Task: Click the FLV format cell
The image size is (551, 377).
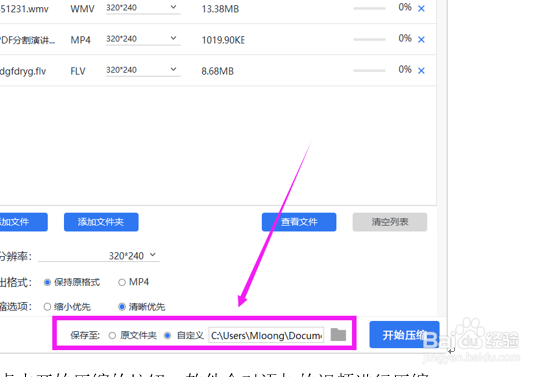Action: point(78,71)
